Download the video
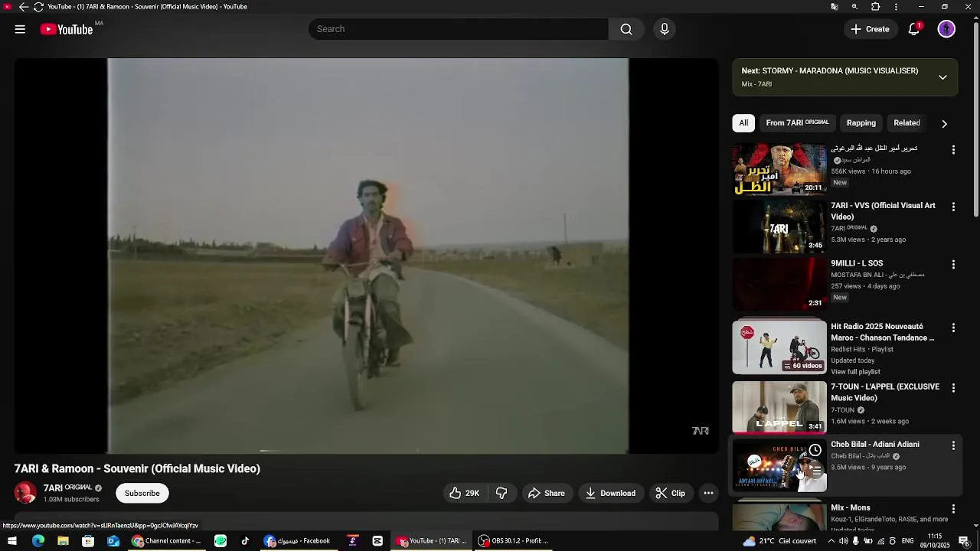 (610, 493)
